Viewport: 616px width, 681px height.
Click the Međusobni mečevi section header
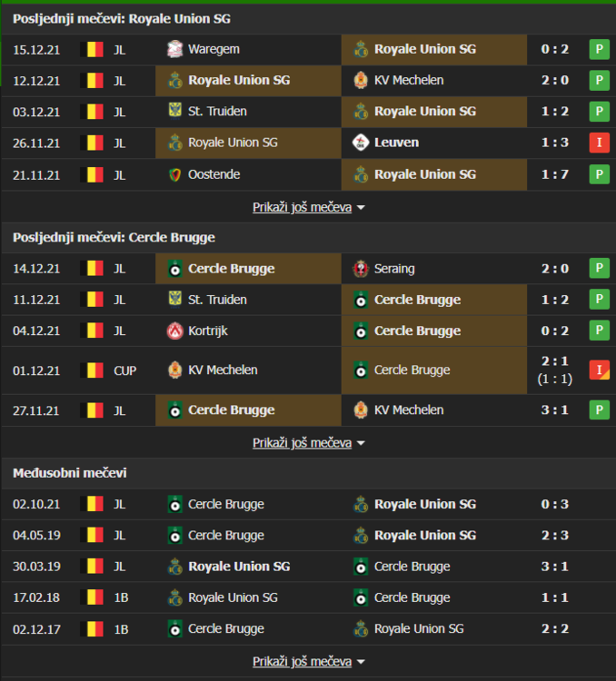pyautogui.click(x=70, y=473)
